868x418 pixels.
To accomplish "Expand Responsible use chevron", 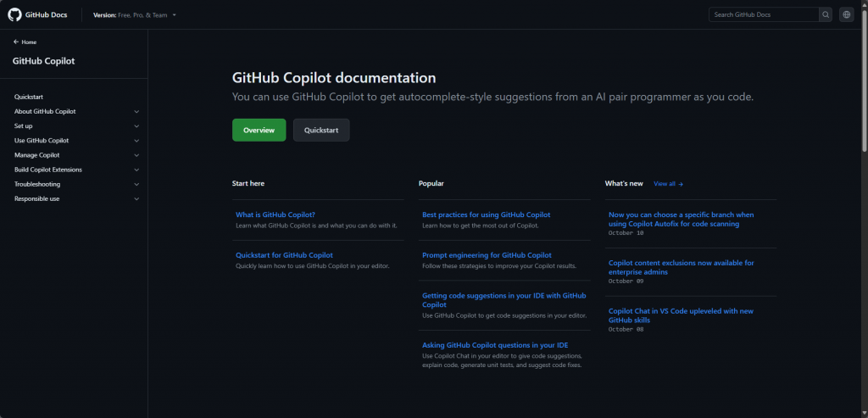I will tap(136, 198).
